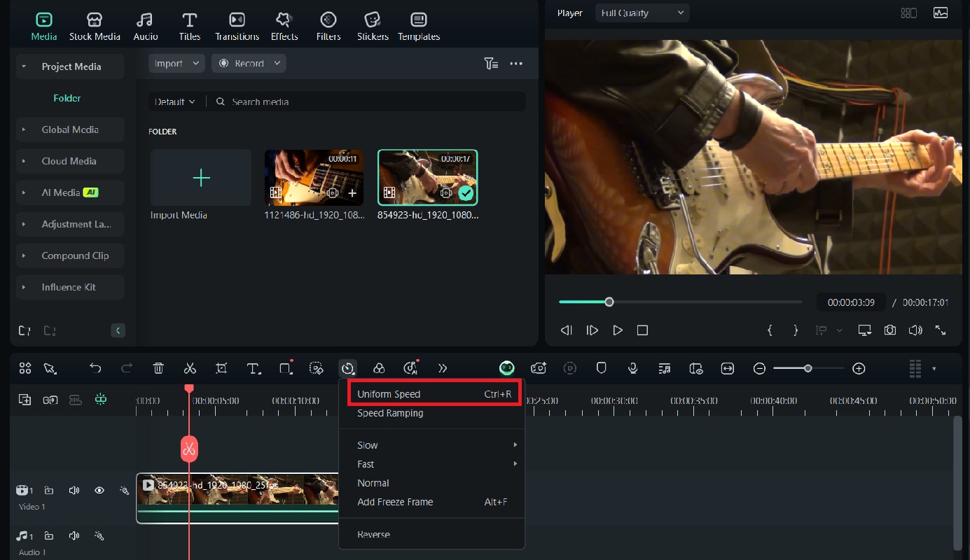The width and height of the screenshot is (970, 560).
Task: Open the Folder item under Project Media
Action: point(67,98)
